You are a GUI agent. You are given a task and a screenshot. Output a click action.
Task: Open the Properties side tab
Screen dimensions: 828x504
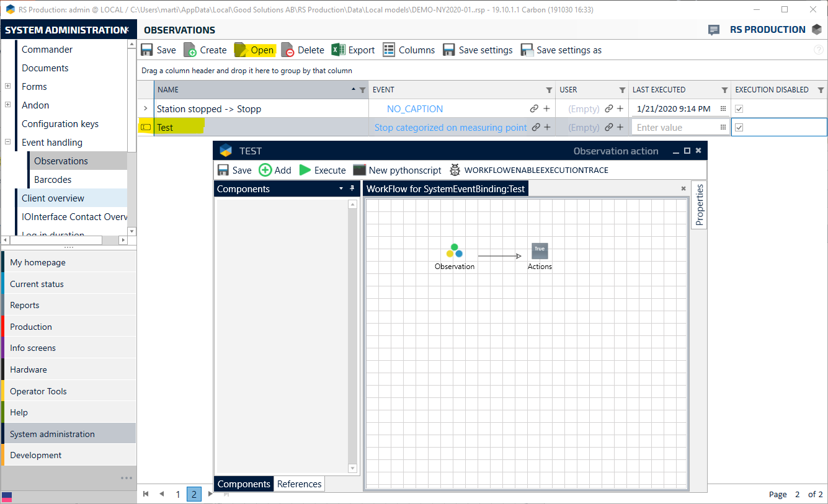click(699, 205)
